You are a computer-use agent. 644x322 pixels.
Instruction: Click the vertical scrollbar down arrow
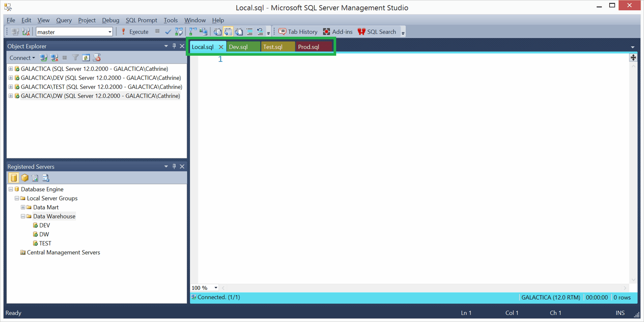click(633, 280)
